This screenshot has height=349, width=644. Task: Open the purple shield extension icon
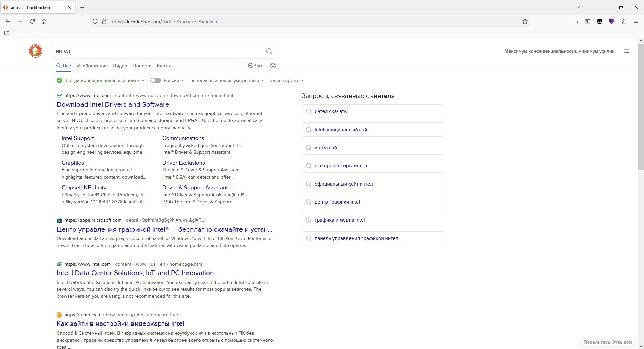click(x=612, y=21)
